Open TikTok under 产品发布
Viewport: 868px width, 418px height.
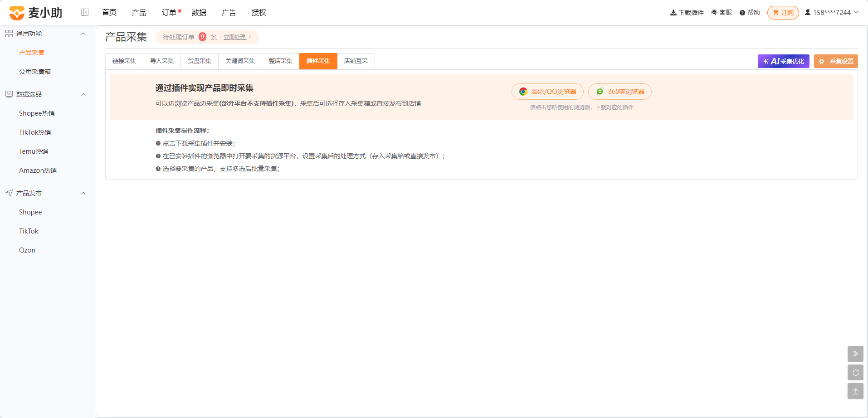pos(29,231)
